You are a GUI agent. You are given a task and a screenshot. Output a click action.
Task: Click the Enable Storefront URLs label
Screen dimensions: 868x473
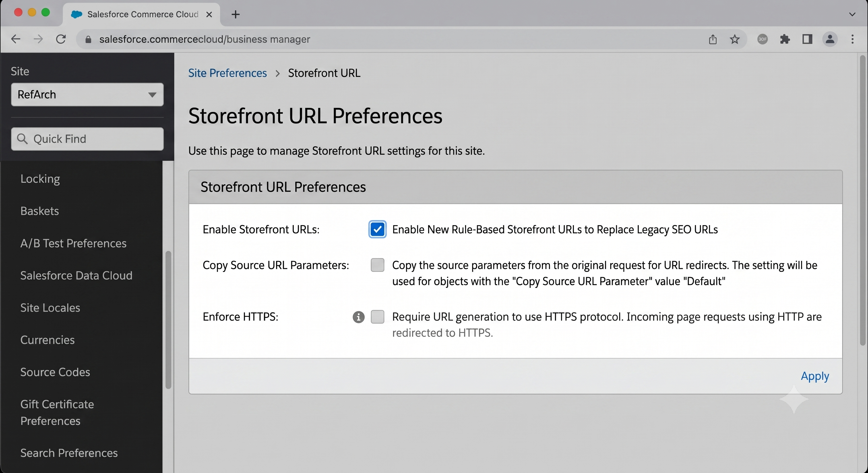261,230
